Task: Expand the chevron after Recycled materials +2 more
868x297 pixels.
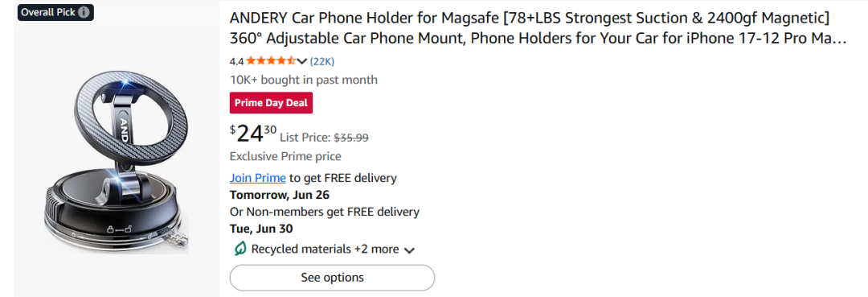Action: pos(409,250)
